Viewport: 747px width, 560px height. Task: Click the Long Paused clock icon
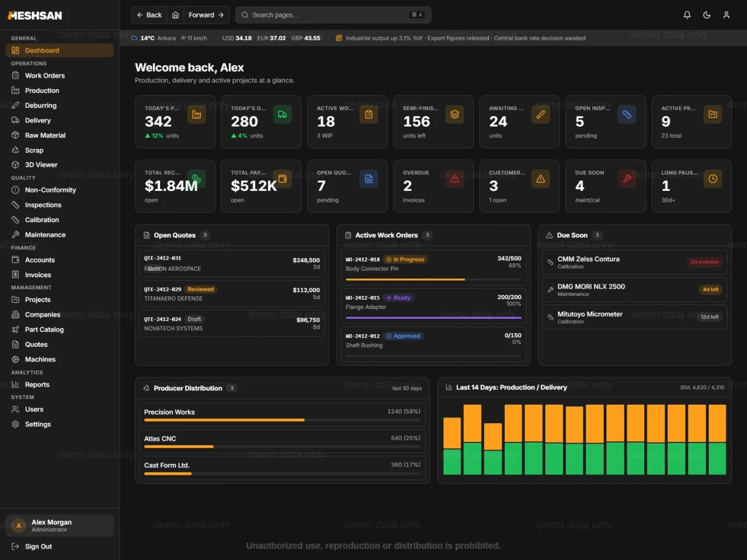[x=713, y=179]
